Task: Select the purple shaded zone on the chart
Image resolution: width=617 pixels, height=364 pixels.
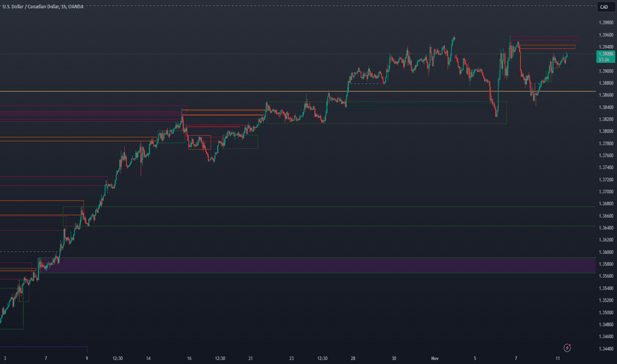Action: pos(316,265)
